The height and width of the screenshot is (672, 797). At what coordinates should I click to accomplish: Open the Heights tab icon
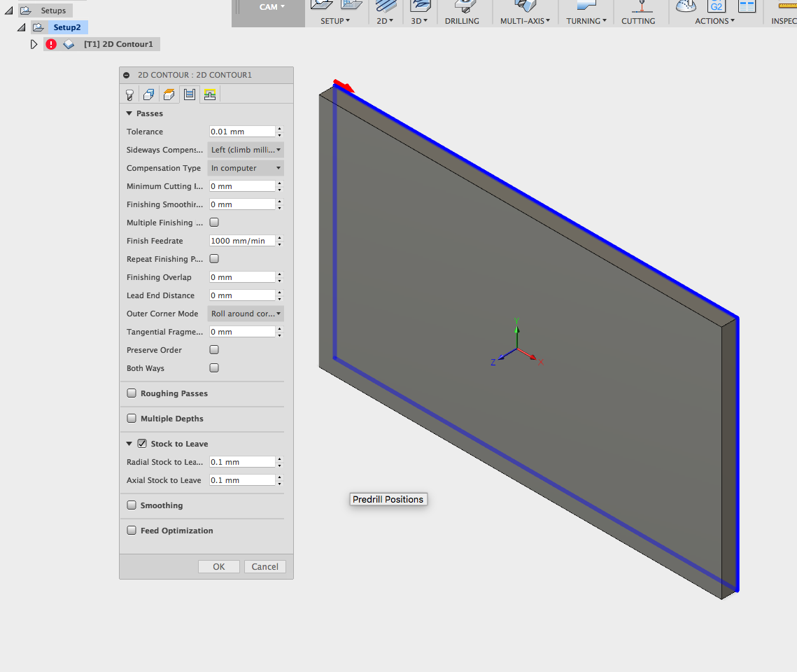(169, 95)
